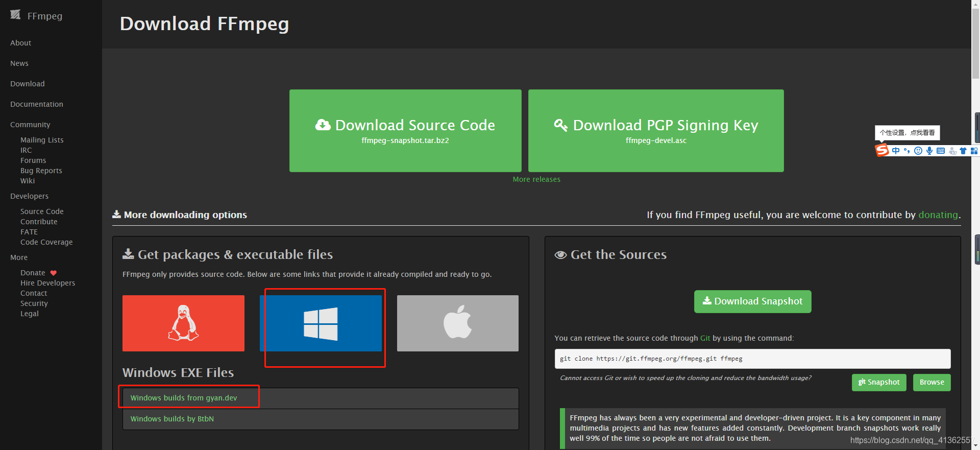Click the red heart beside Donate
980x450 pixels.
(54, 273)
